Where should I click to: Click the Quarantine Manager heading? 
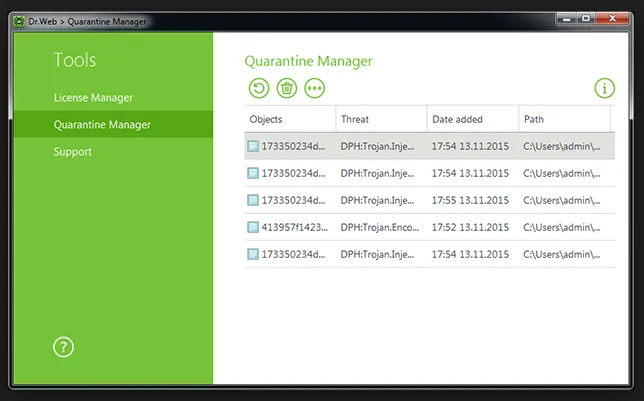(308, 61)
